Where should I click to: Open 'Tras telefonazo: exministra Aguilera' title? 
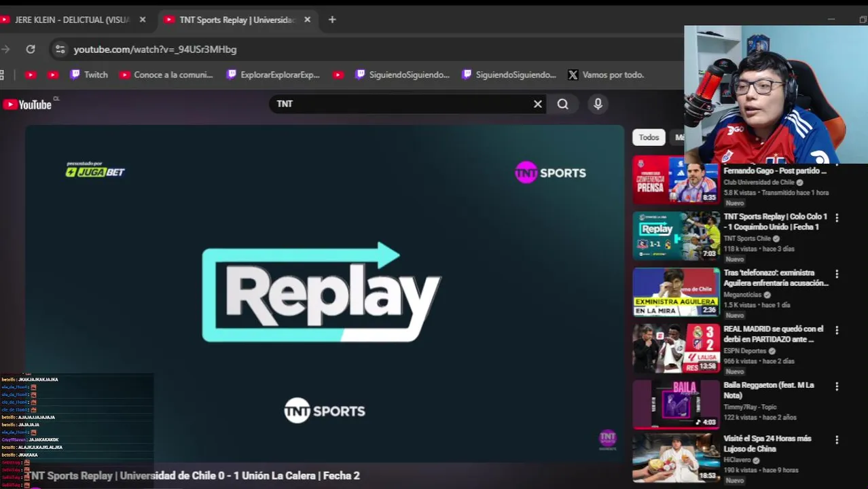click(776, 278)
